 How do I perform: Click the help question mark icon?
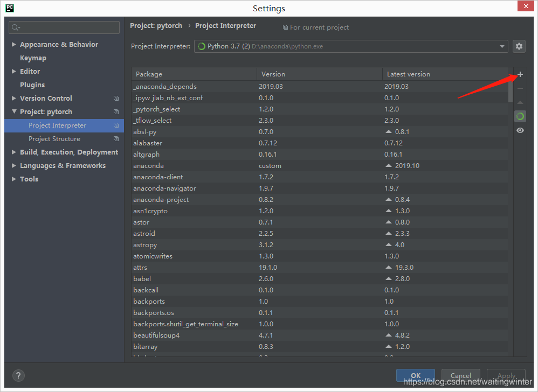pos(18,375)
